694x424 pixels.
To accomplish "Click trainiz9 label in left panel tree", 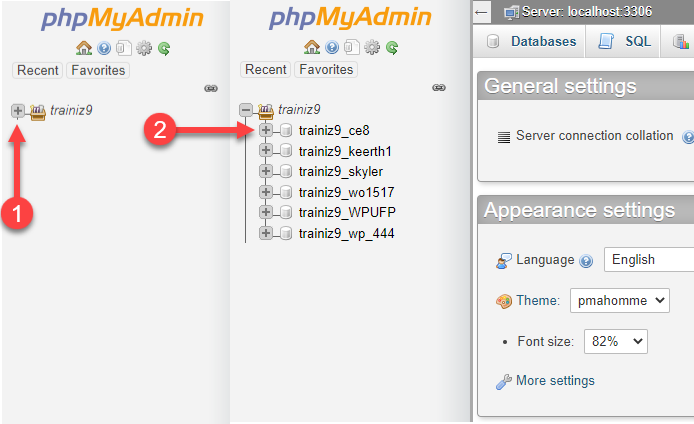I will (71, 110).
